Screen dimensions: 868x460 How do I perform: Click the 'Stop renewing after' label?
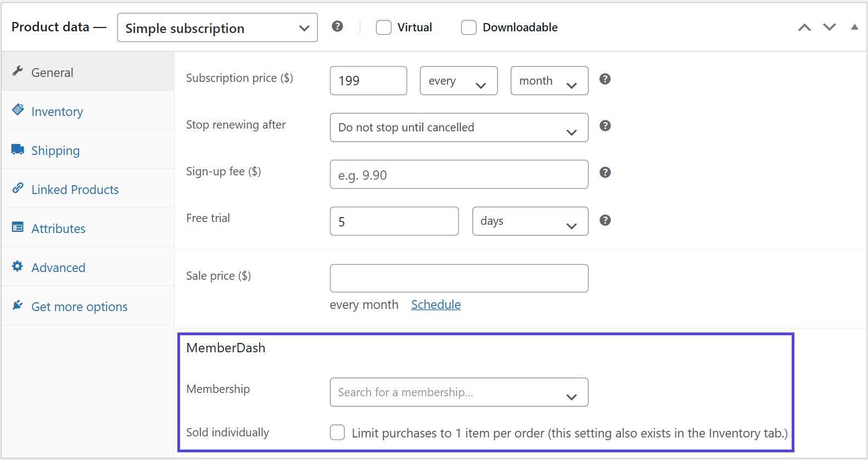pos(236,125)
